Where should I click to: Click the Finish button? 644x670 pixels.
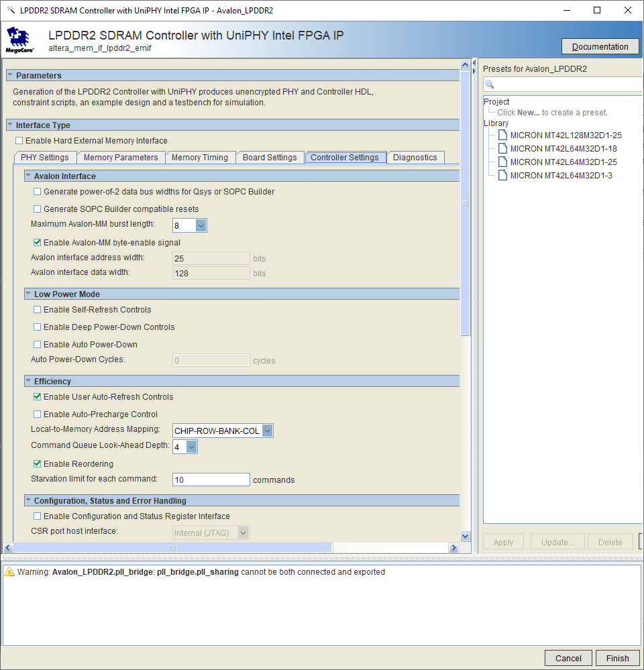618,658
